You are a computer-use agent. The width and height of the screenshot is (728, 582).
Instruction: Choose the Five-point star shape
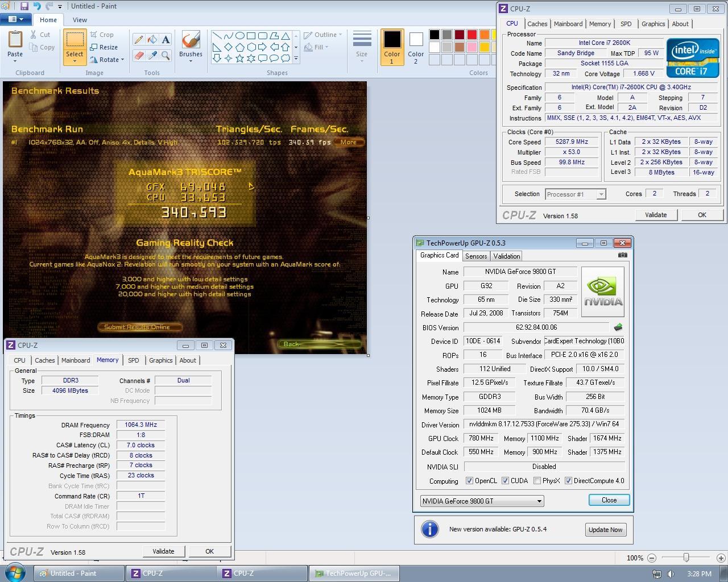[240, 58]
